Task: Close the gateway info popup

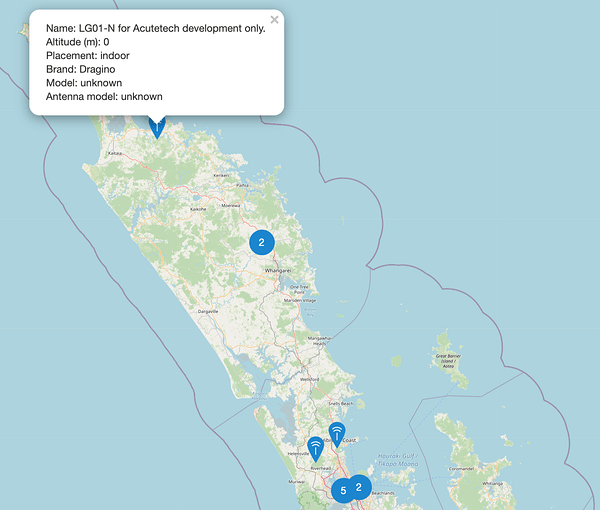Action: coord(274,20)
